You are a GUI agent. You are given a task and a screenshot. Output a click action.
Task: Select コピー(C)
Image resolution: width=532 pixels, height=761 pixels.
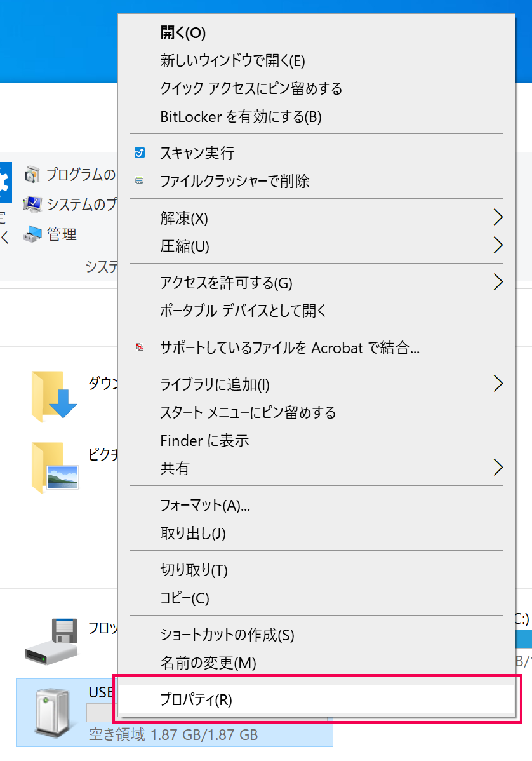317,598
